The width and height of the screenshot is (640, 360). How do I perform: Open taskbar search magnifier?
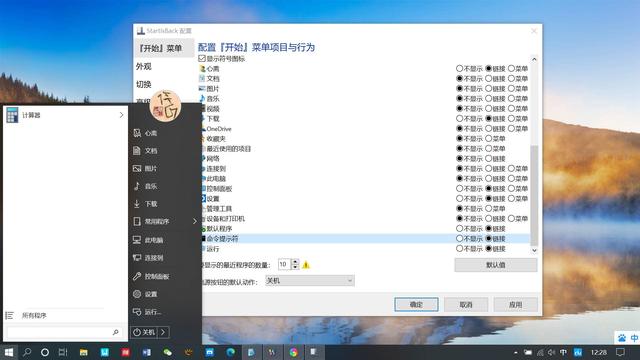click(27, 352)
